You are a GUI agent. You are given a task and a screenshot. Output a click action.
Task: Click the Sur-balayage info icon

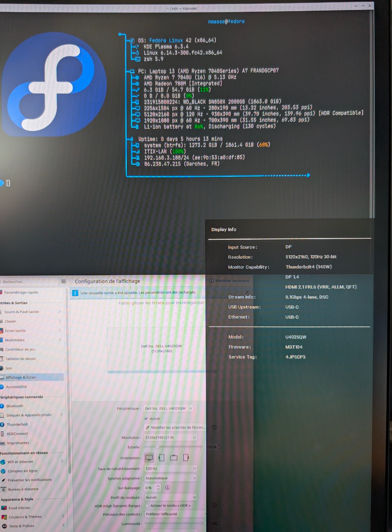click(167, 487)
